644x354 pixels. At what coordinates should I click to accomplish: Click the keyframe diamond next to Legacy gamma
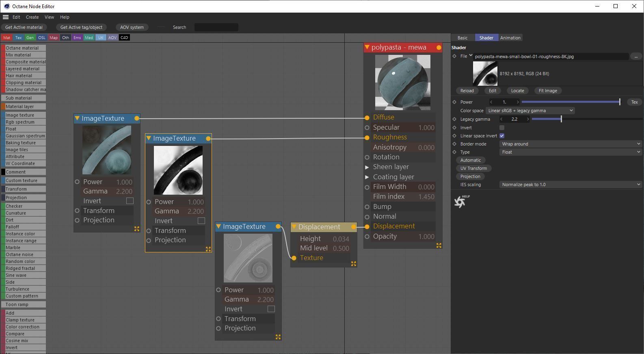(x=454, y=119)
